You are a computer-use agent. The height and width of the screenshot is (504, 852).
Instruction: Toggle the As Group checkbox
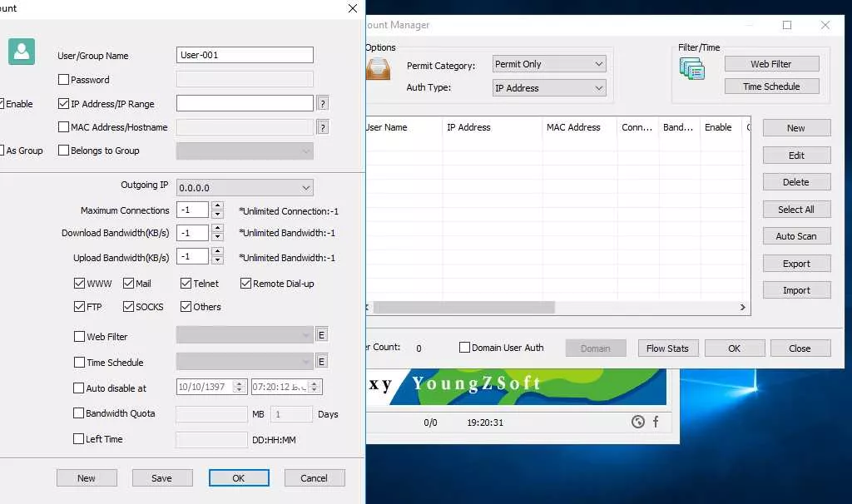tap(2, 151)
